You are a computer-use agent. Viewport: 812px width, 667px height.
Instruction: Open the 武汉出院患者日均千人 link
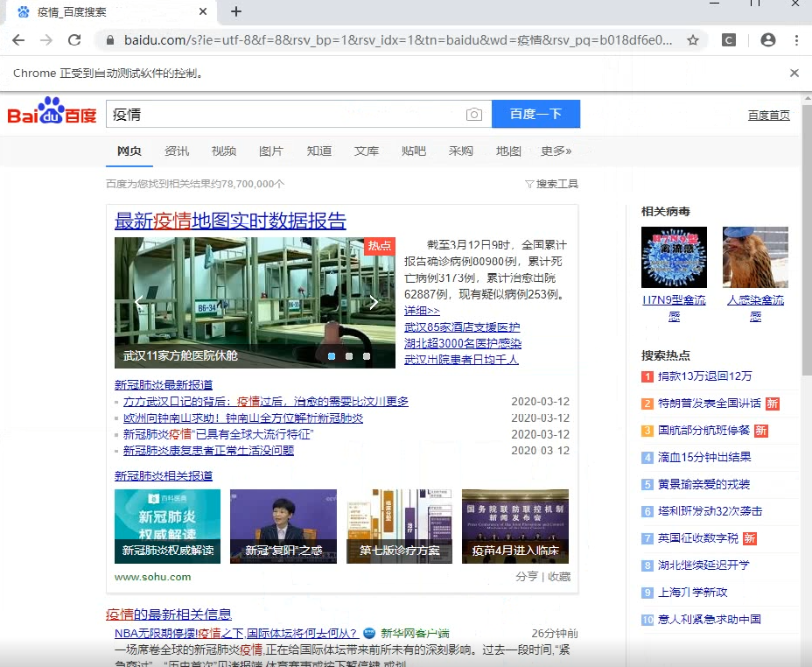coord(461,360)
